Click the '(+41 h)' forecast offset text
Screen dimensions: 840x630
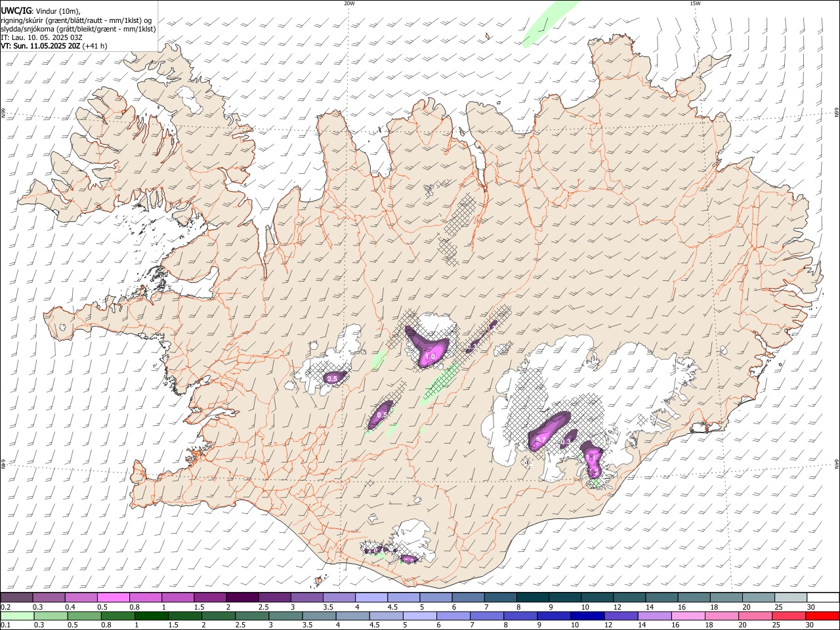95,46
